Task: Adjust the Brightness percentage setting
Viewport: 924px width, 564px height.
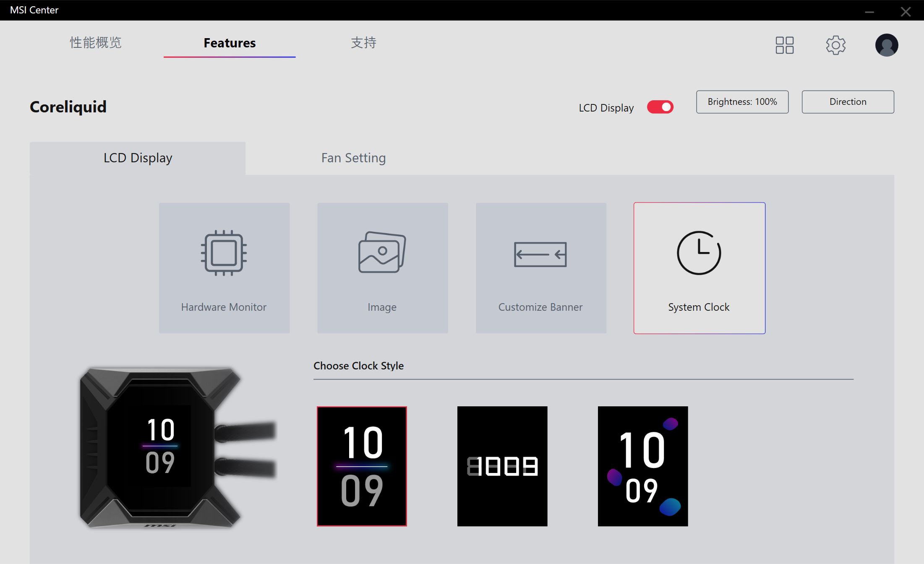Action: click(x=742, y=101)
